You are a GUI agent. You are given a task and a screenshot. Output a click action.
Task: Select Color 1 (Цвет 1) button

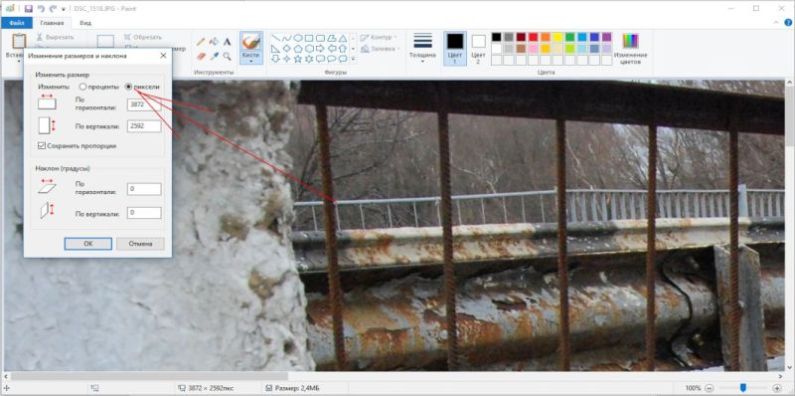[455, 48]
